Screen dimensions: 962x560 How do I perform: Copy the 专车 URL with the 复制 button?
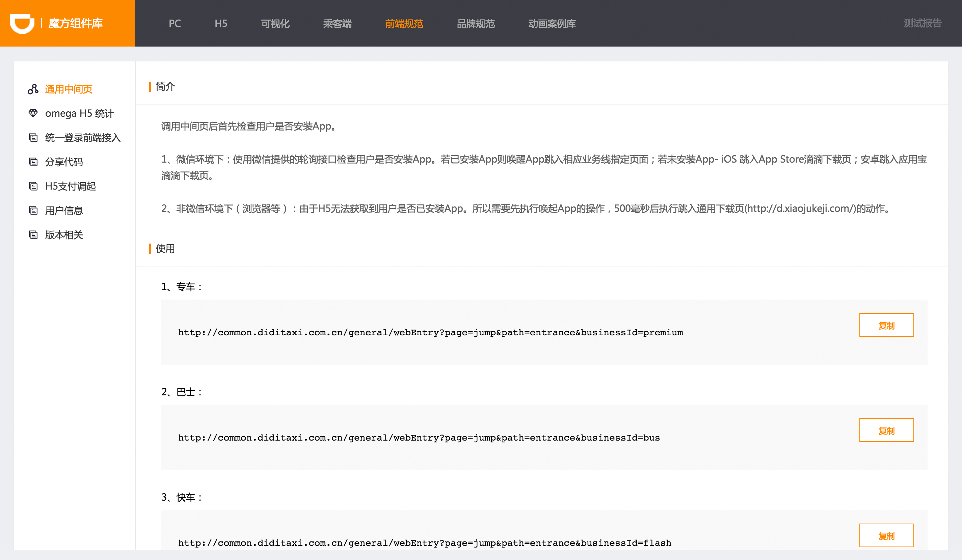pos(886,325)
